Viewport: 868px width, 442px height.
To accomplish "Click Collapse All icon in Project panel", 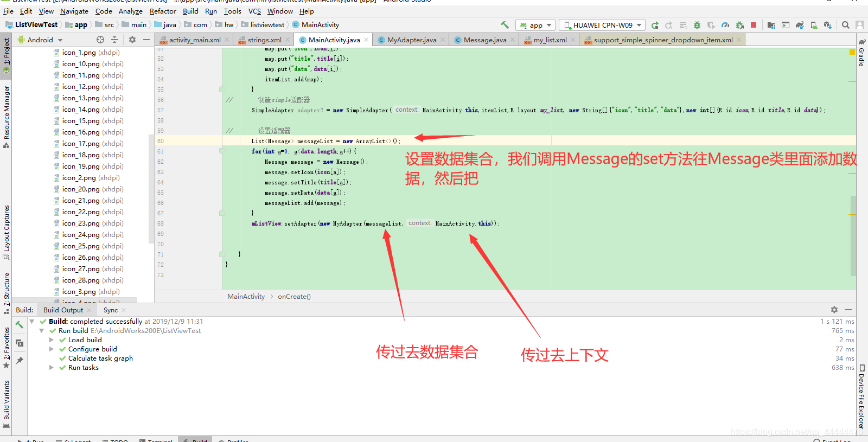I will point(114,40).
